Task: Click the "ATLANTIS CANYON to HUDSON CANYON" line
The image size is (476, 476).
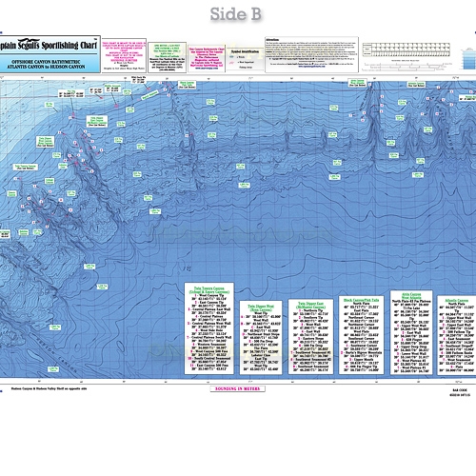Action: point(46,67)
